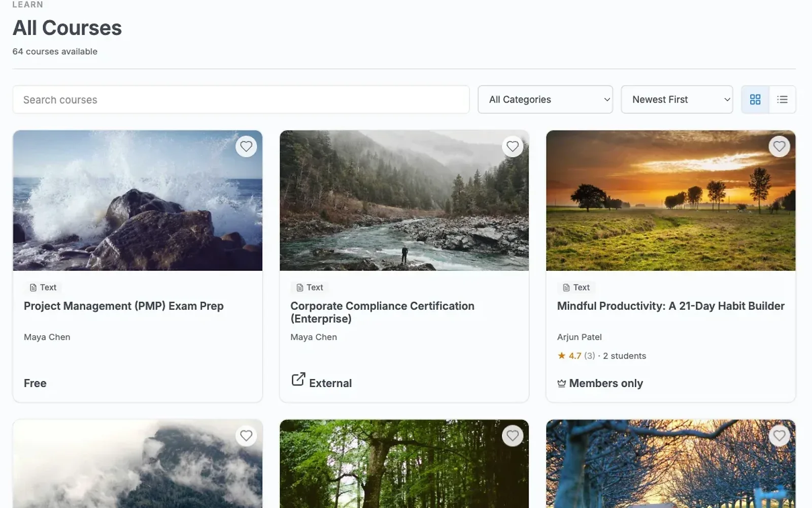Click the "Free" price label
This screenshot has width=812, height=508.
(x=35, y=384)
